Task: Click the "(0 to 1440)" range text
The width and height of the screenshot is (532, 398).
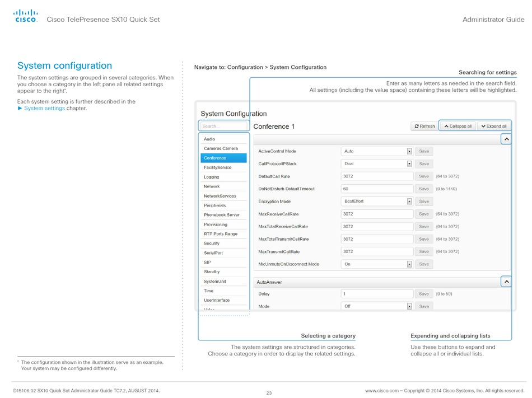Action: (x=446, y=189)
